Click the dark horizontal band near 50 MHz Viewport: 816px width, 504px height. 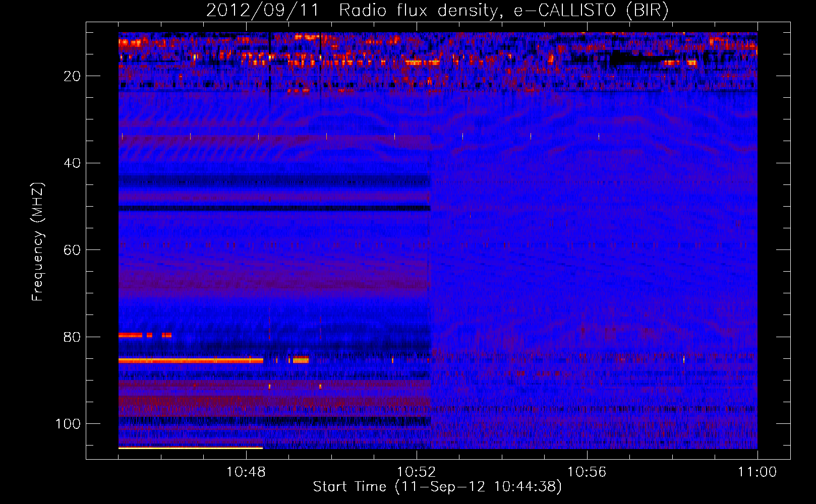[x=274, y=208]
